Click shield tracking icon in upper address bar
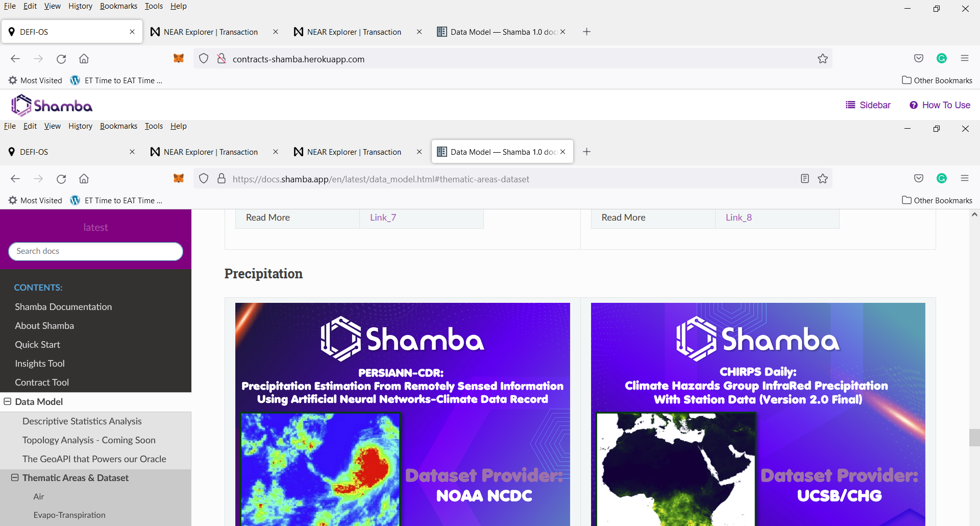 tap(204, 59)
